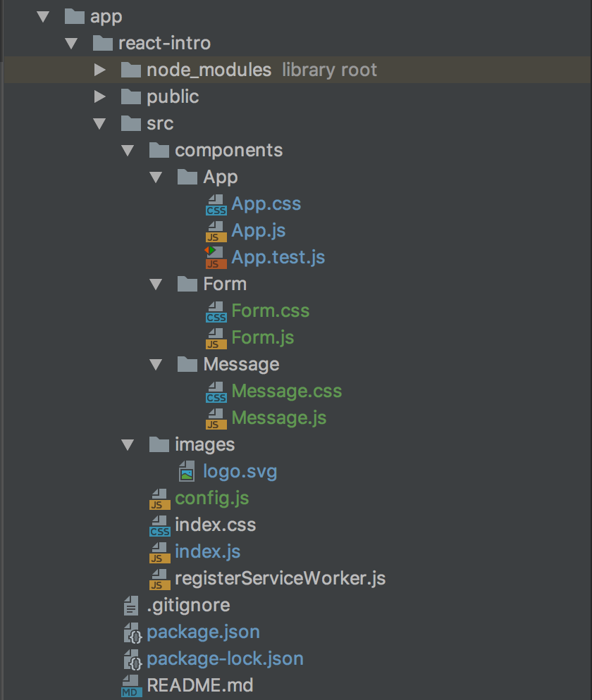Click the react-intro folder icon
The height and width of the screenshot is (700, 592).
103,43
